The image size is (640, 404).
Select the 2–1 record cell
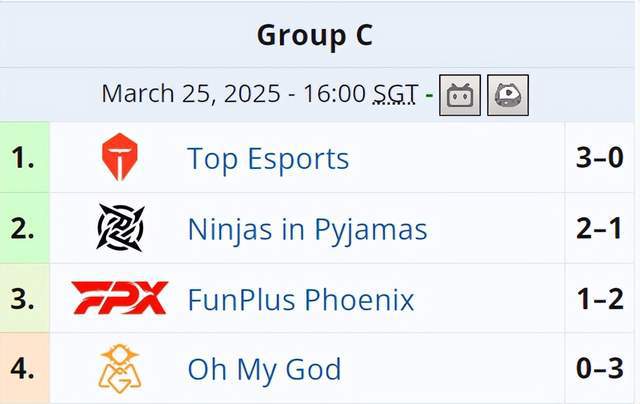click(600, 228)
